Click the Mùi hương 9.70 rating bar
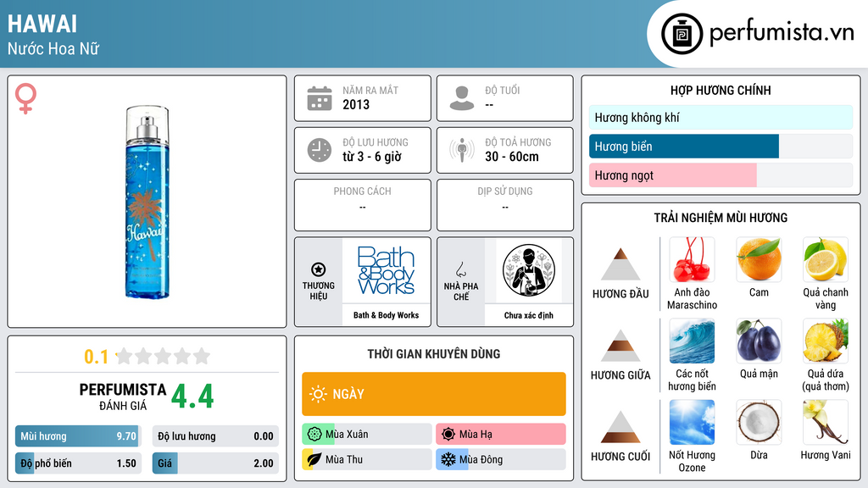The image size is (868, 488). [78, 436]
